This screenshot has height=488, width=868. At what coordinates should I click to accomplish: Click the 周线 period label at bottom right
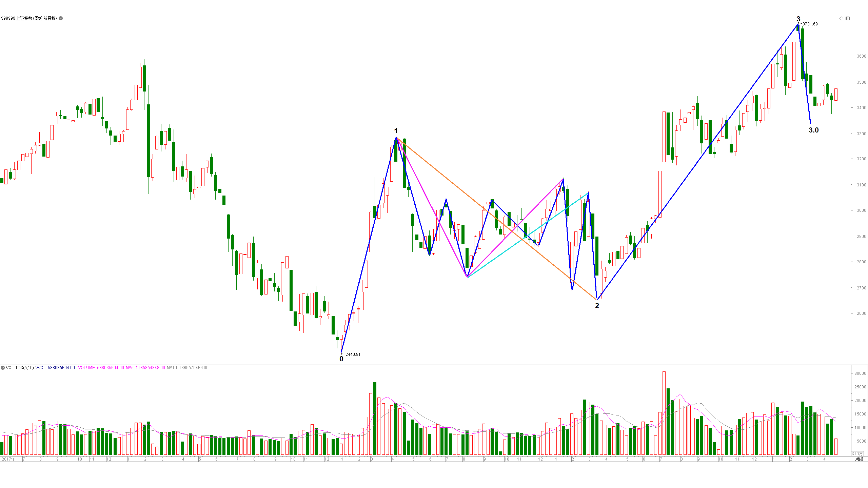pyautogui.click(x=859, y=459)
